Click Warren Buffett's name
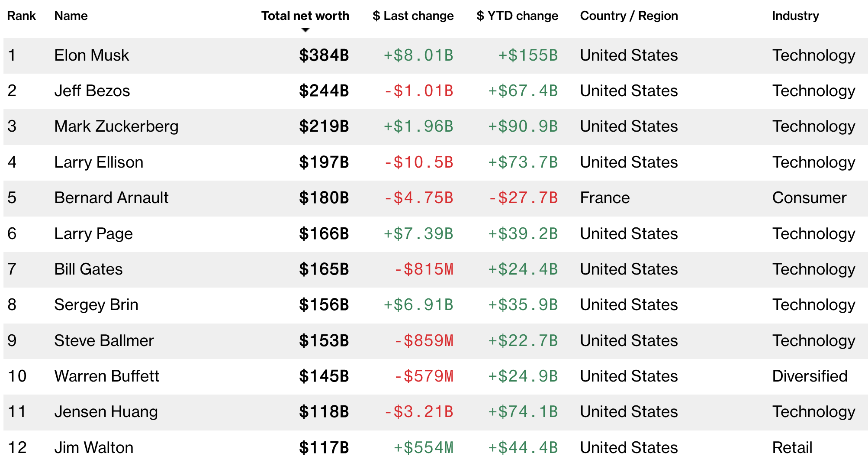Screen dimensions: 868x466 click(107, 376)
